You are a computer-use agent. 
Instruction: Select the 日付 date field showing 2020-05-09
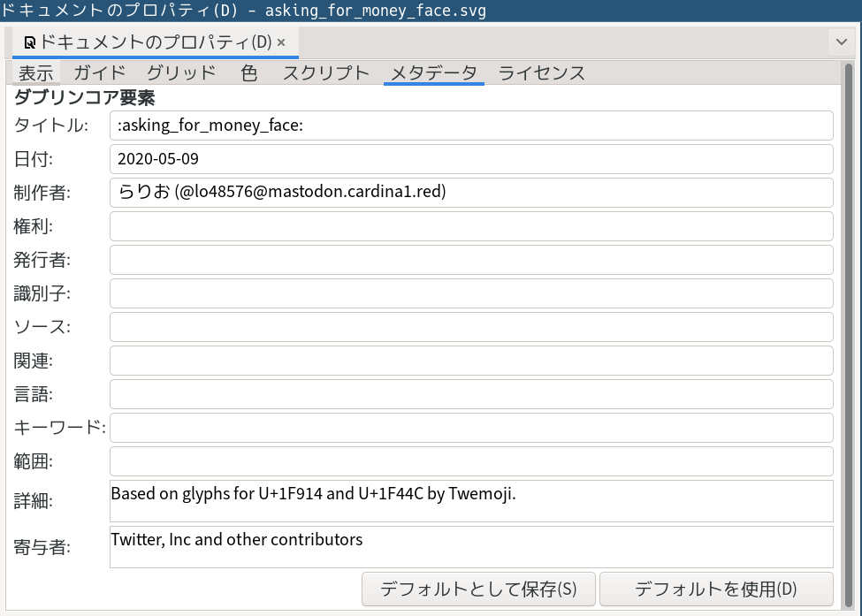(x=470, y=159)
